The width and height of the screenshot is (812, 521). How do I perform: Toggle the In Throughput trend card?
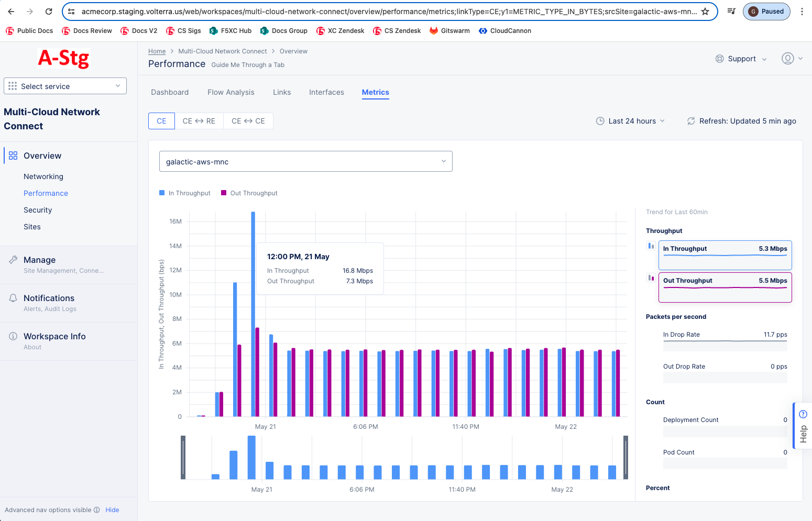(x=725, y=255)
